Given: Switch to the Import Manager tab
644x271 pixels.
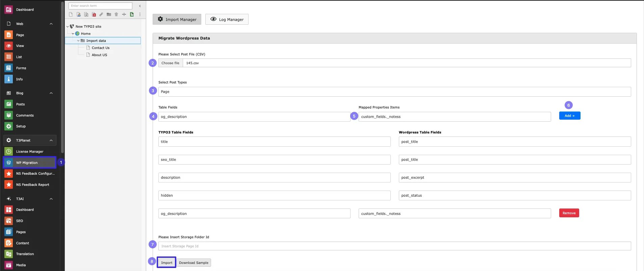Looking at the screenshot, I should (x=177, y=19).
